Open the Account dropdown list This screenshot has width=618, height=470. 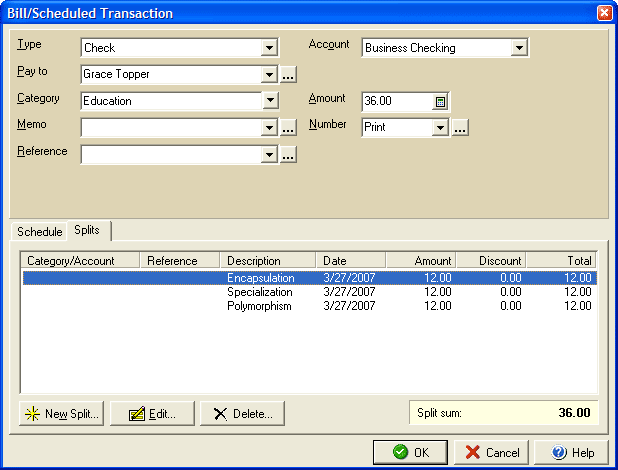(x=518, y=47)
